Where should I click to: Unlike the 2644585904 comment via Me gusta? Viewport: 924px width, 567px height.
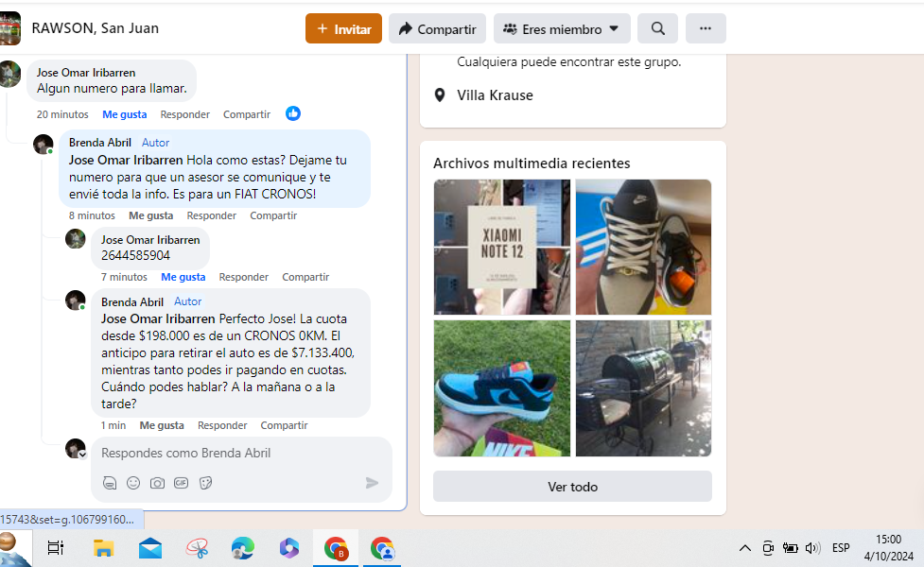183,277
